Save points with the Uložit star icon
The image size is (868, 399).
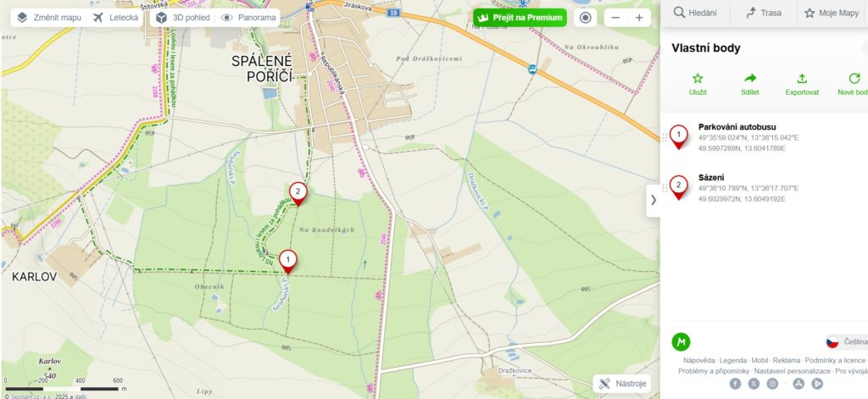coord(698,84)
